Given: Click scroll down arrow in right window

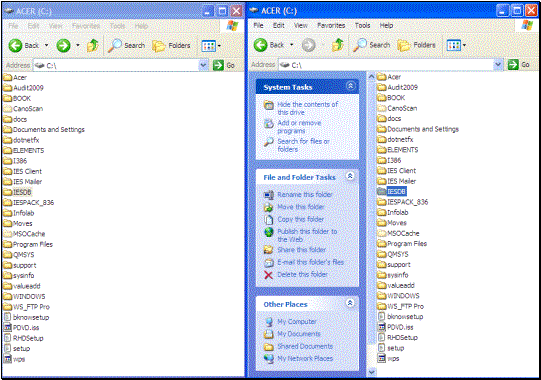Looking at the screenshot, I should pos(371,372).
